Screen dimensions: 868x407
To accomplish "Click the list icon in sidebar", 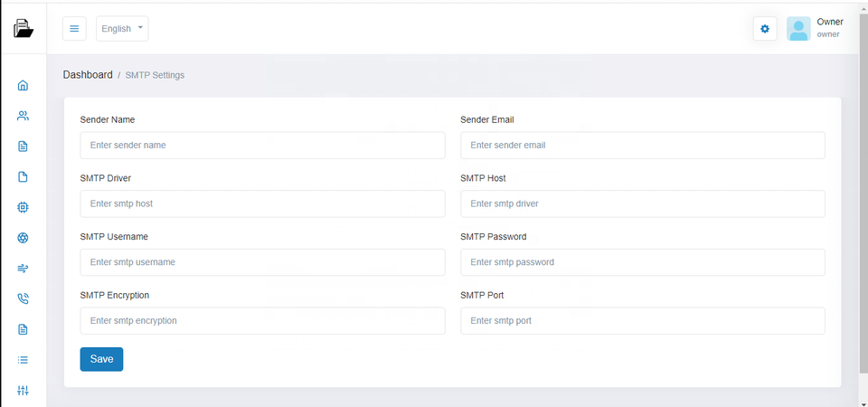I will [x=24, y=360].
